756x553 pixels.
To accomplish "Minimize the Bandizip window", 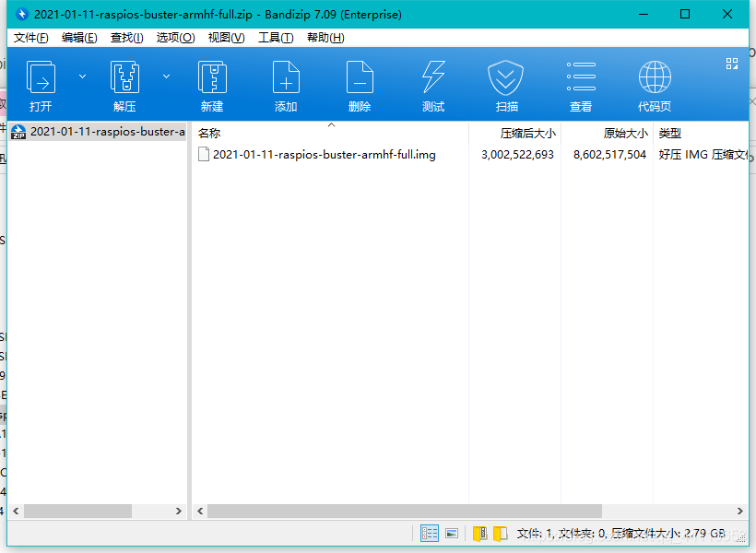I will tap(644, 14).
